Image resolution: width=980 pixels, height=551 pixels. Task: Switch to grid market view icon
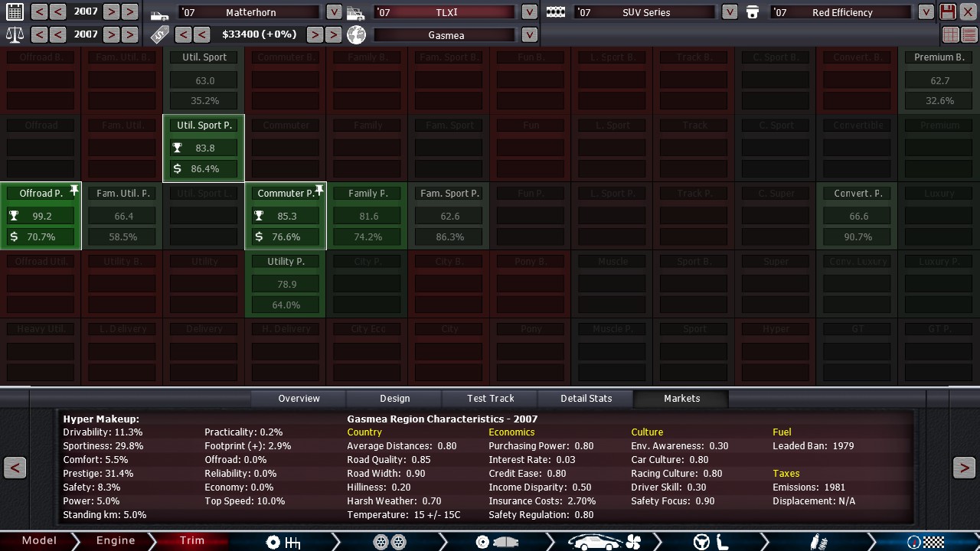(950, 34)
